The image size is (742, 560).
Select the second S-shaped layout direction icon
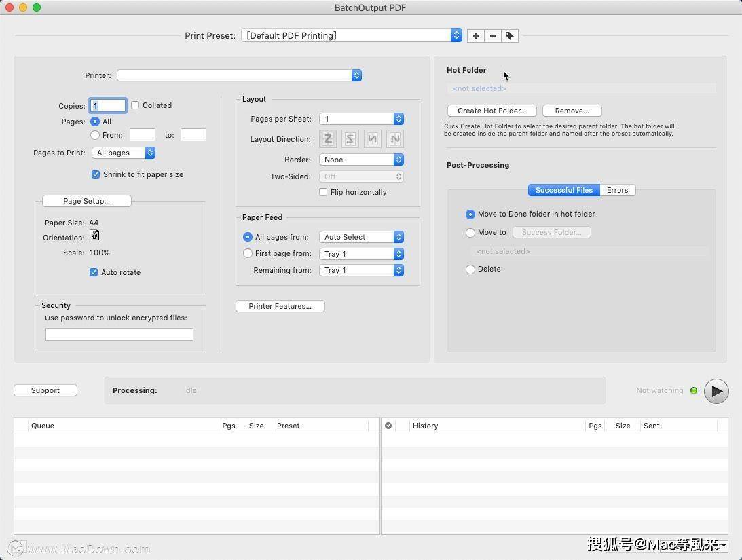pyautogui.click(x=350, y=139)
